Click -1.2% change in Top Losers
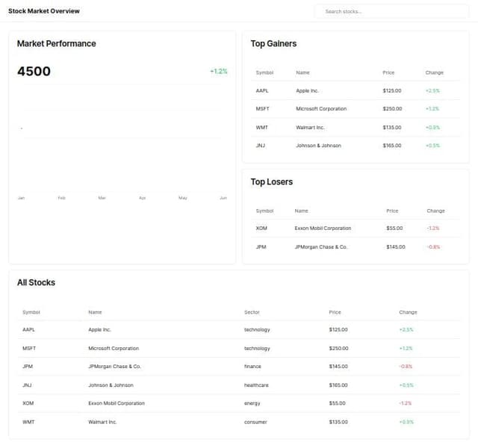The width and height of the screenshot is (478, 448). tap(433, 228)
